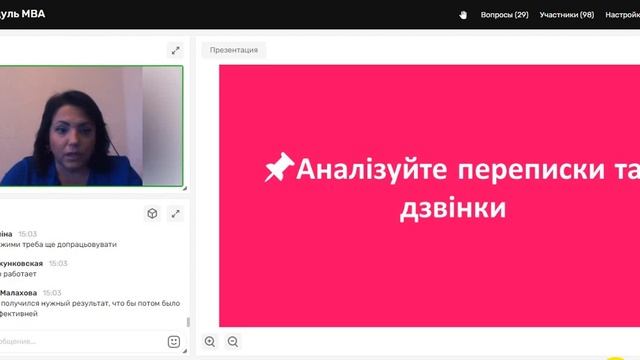The width and height of the screenshot is (640, 360).
Task: Click the cube icon in chat panel
Action: [x=152, y=213]
